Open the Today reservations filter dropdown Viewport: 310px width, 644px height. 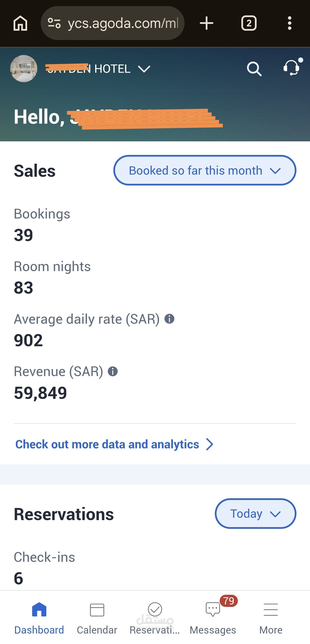[255, 514]
